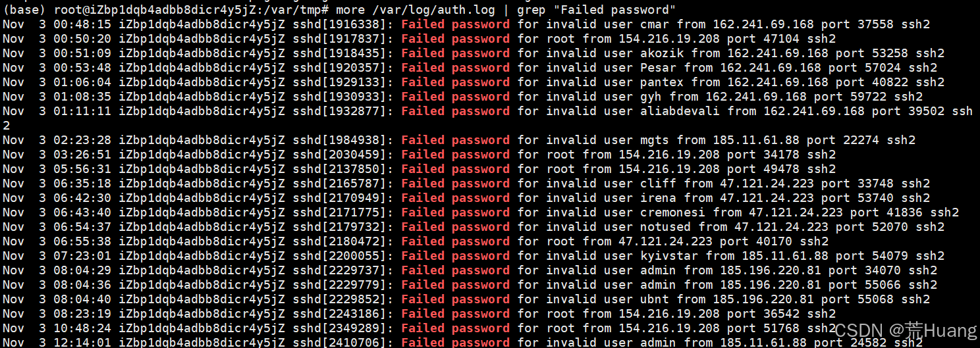Click the username 'irena' in the log
The height and width of the screenshot is (348, 980).
pos(658,198)
